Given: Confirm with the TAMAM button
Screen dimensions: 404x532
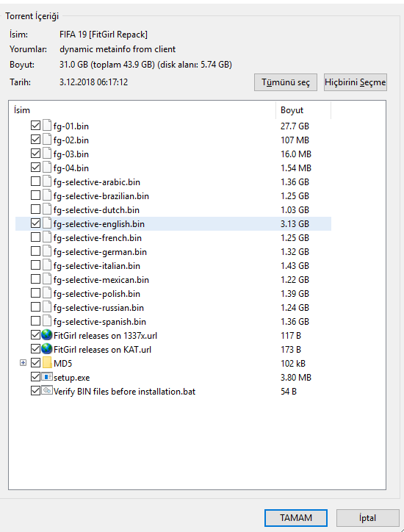Looking at the screenshot, I should (x=296, y=518).
